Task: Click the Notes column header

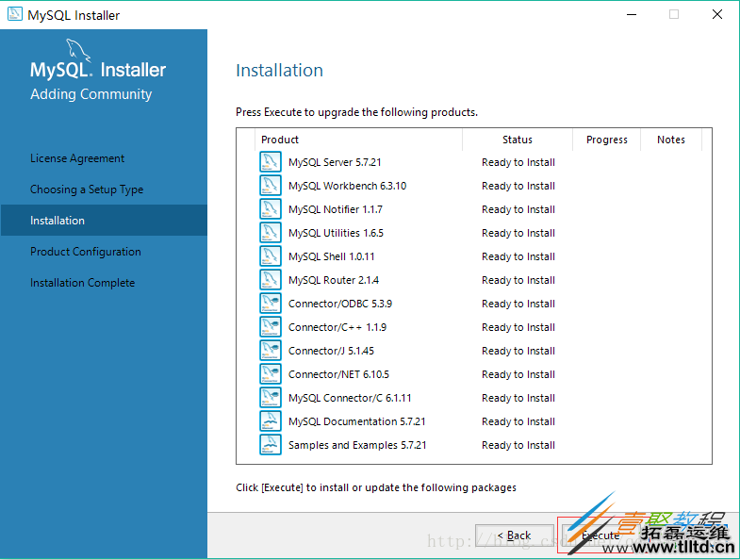Action: pyautogui.click(x=671, y=140)
